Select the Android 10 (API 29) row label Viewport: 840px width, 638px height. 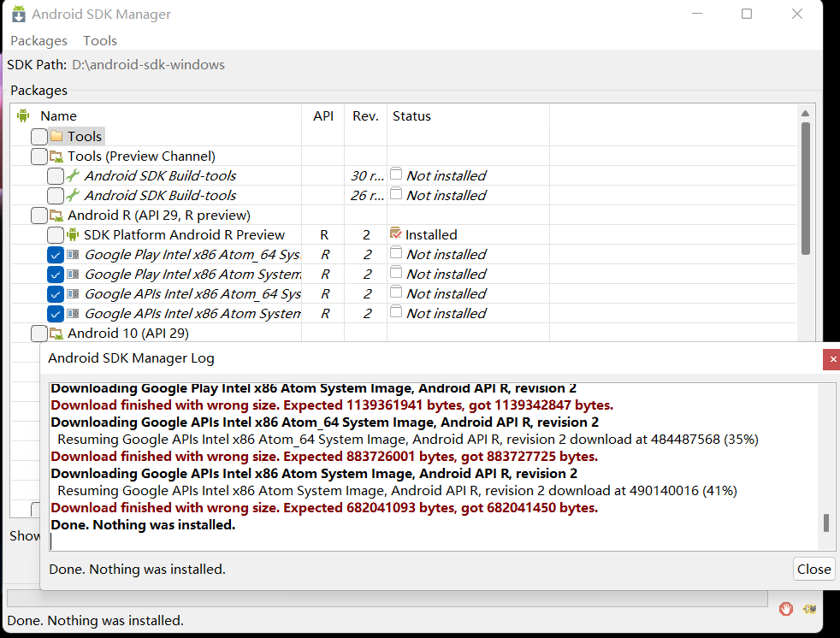tap(128, 334)
